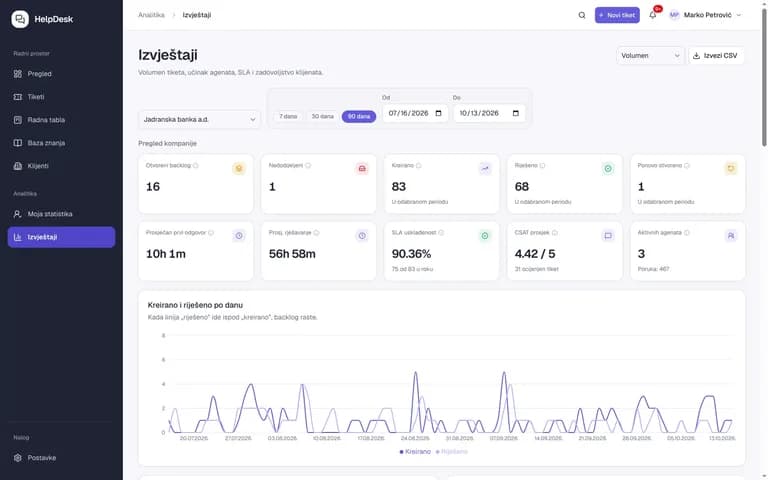The height and width of the screenshot is (480, 768).
Task: Show info tooltip for Nedodijeljeni
Action: coord(308,166)
